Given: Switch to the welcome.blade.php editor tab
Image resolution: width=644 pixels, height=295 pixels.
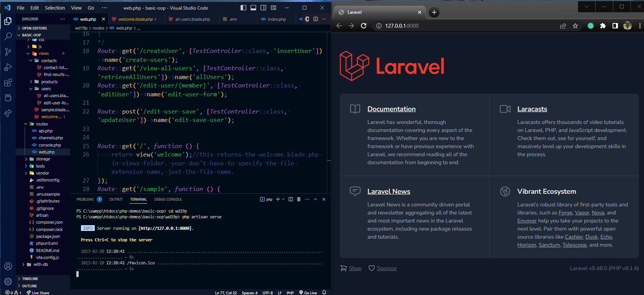Looking at the screenshot, I should pos(137,19).
